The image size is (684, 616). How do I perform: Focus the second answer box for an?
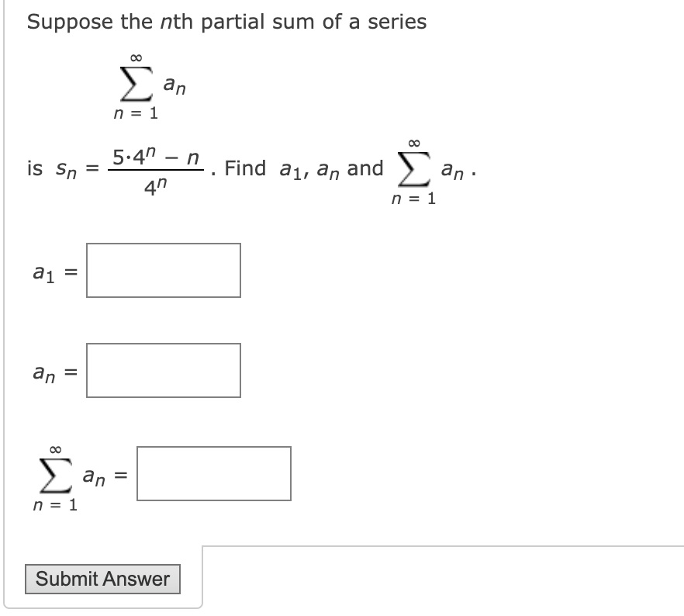pos(163,371)
